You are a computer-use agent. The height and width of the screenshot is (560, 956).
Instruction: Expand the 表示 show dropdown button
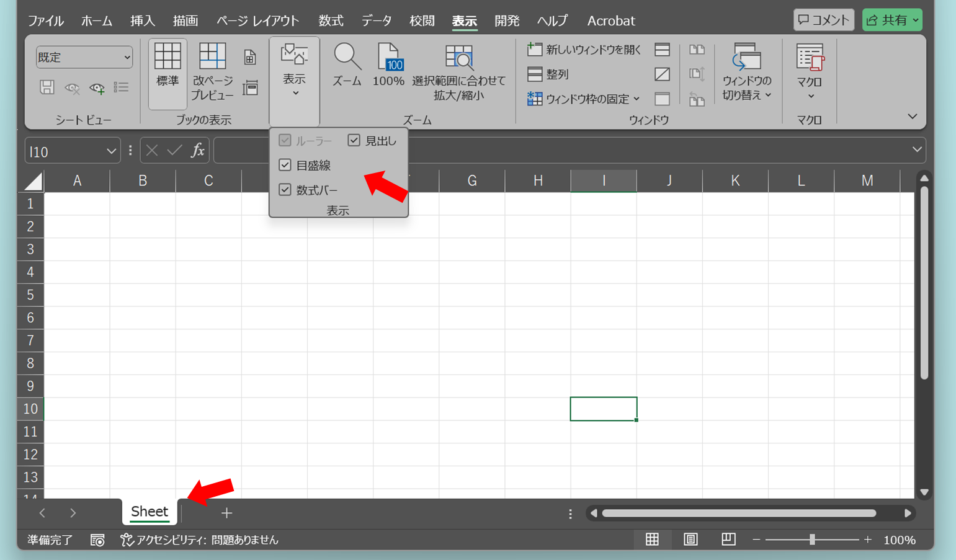click(x=295, y=81)
